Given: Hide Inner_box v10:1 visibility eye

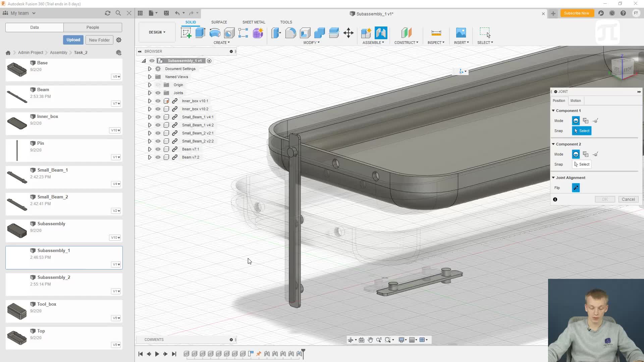Looking at the screenshot, I should (158, 101).
